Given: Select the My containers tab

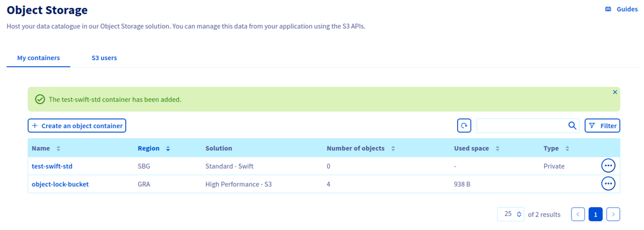Looking at the screenshot, I should (x=39, y=58).
